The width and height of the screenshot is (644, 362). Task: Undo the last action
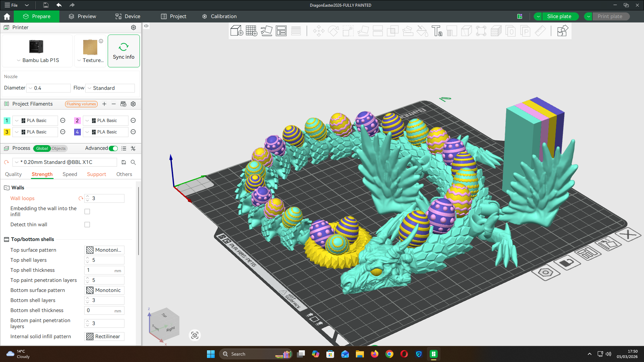[59, 5]
